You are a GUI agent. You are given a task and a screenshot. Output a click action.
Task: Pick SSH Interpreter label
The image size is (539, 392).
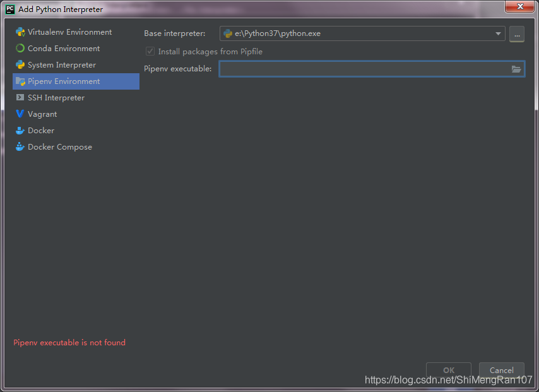point(56,98)
